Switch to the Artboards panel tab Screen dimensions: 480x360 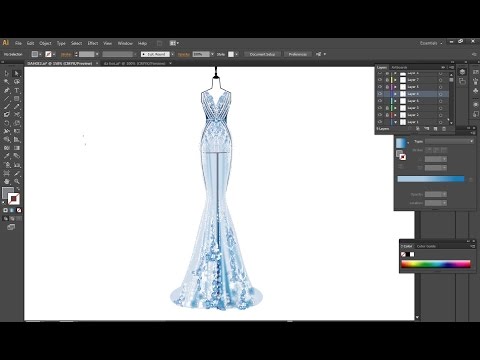pyautogui.click(x=399, y=67)
